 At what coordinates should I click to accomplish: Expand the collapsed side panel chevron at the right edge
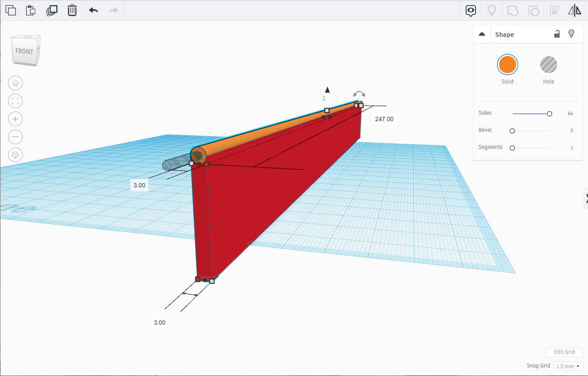(586, 198)
